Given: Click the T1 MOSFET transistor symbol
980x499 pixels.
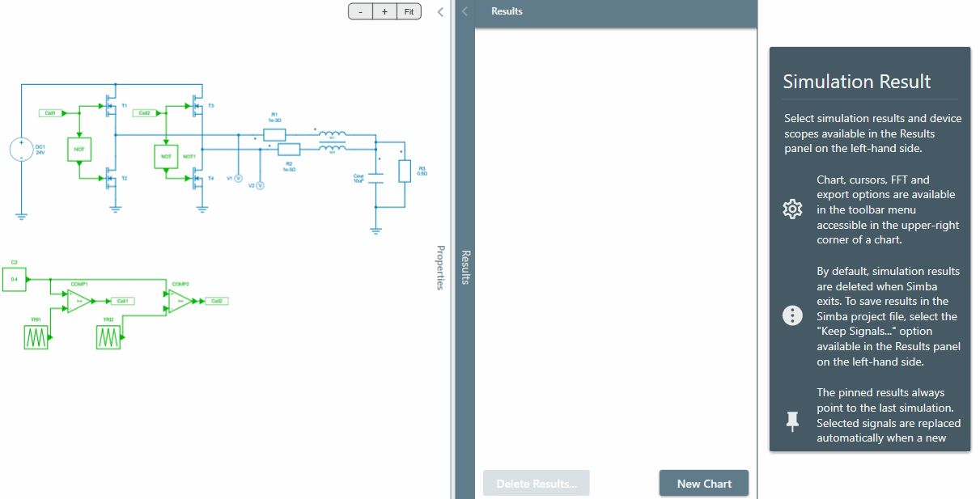Looking at the screenshot, I should [x=108, y=106].
